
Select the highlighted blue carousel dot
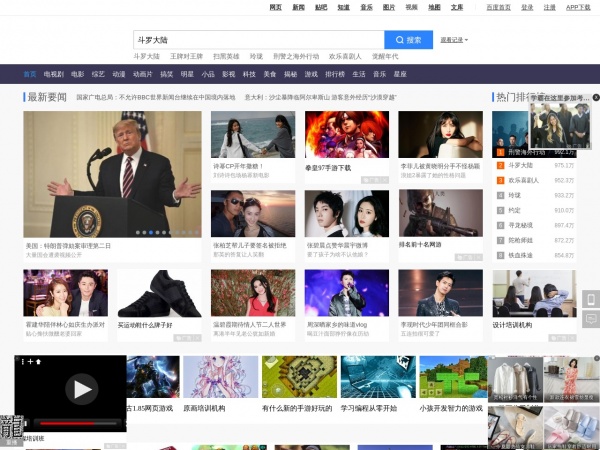151,232
